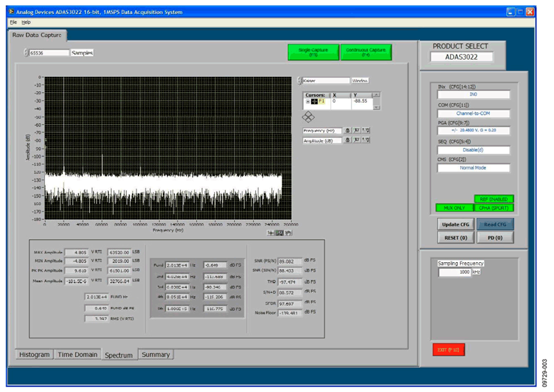Click the Update CFG button
The image size is (554, 392).
point(456,225)
